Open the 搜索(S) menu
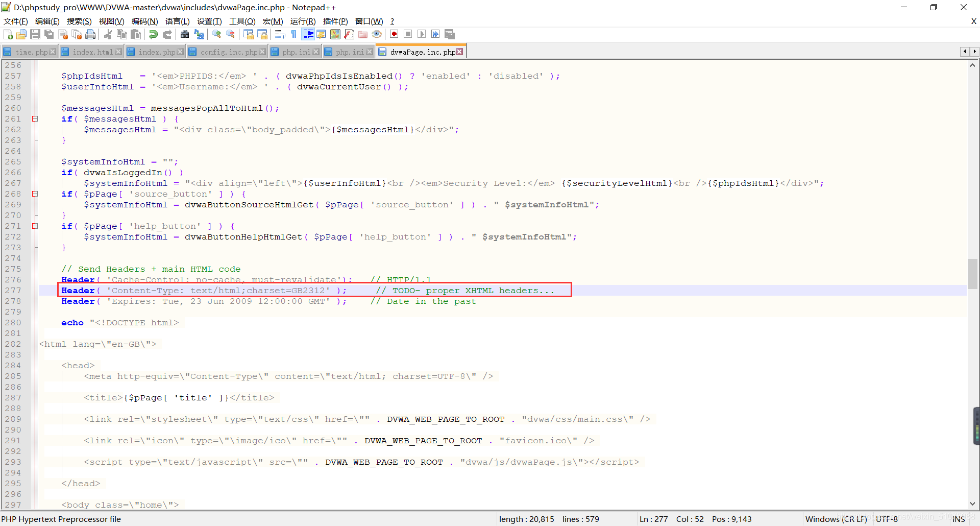Screen dimensions: 980x526 [x=79, y=21]
